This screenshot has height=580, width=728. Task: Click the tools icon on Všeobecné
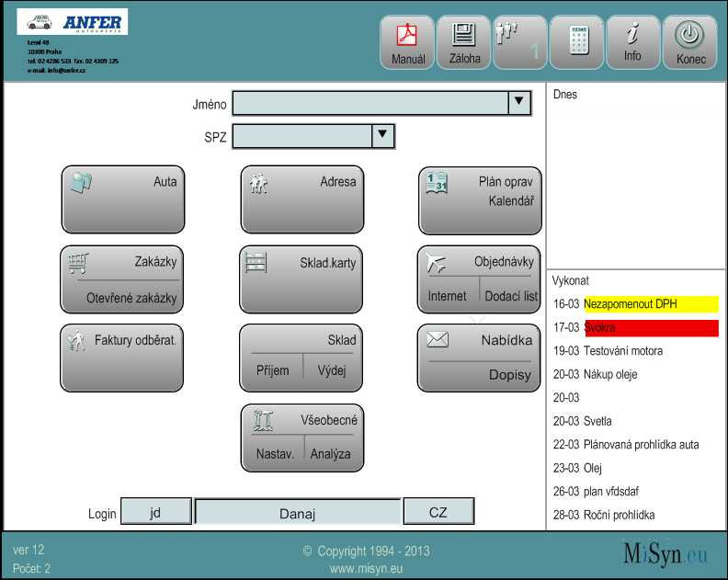(x=263, y=421)
